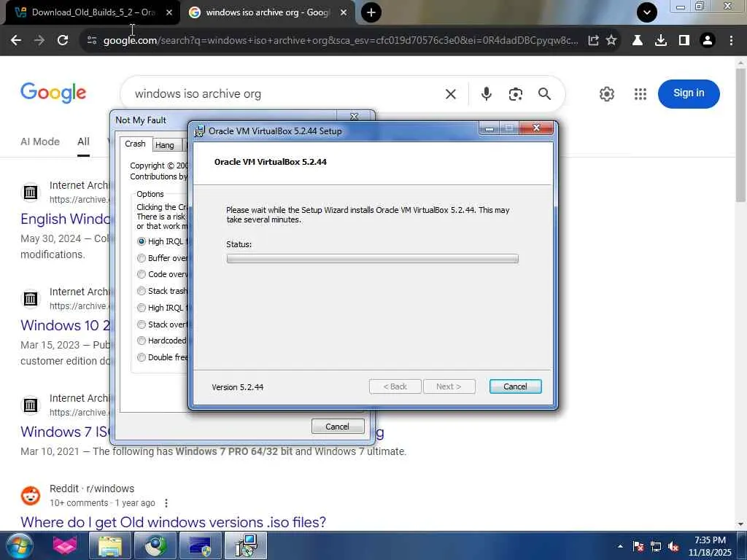Image resolution: width=747 pixels, height=560 pixels.
Task: Search by image with Lens icon
Action: [516, 94]
